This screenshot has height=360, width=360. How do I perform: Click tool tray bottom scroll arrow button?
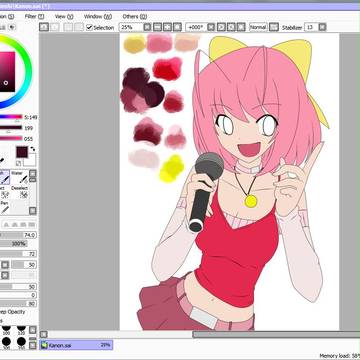click(x=33, y=211)
